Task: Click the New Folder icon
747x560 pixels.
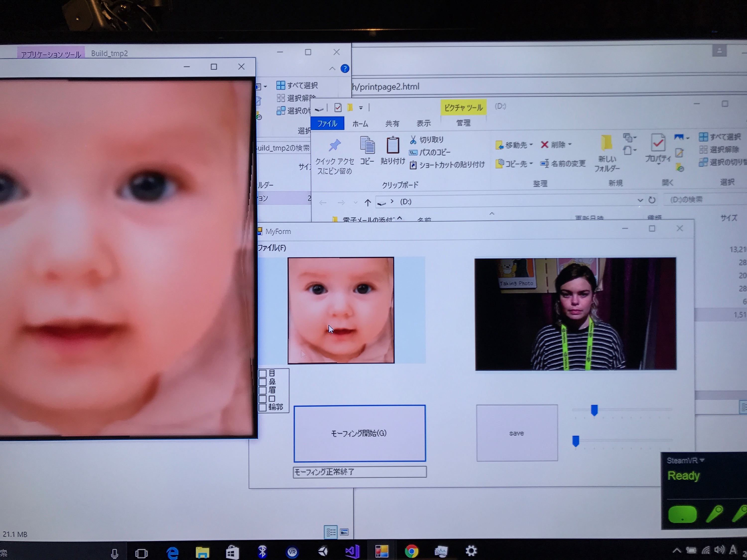Action: (x=607, y=143)
